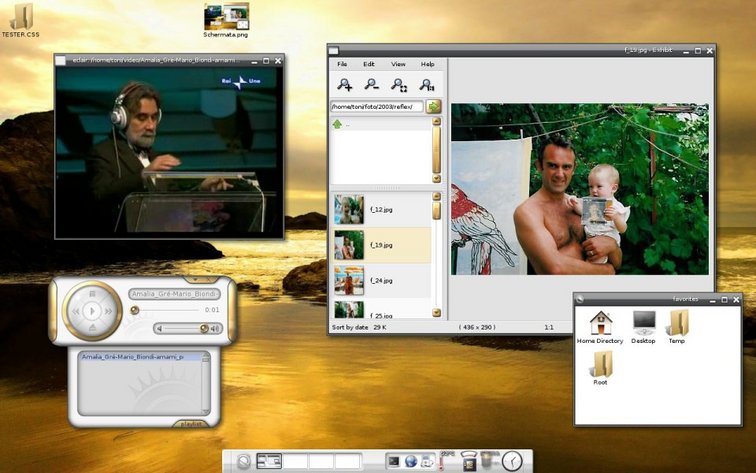
Task: Click the gadget between thermometer and clock
Action: (469, 461)
